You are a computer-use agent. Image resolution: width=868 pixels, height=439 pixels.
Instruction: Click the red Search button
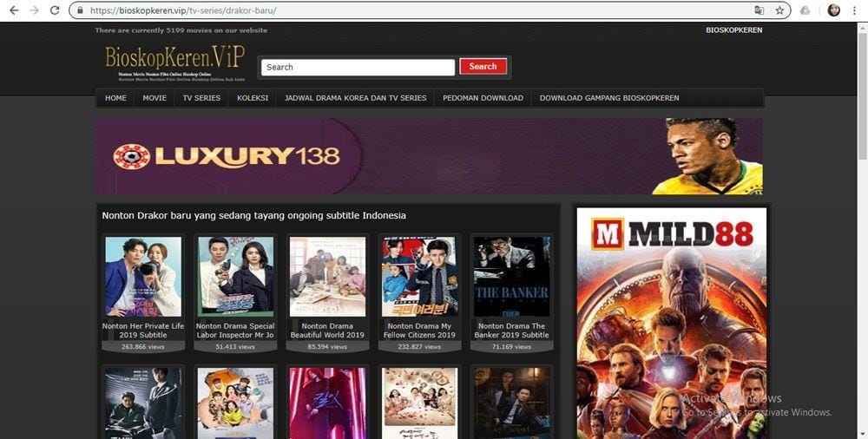[x=483, y=67]
